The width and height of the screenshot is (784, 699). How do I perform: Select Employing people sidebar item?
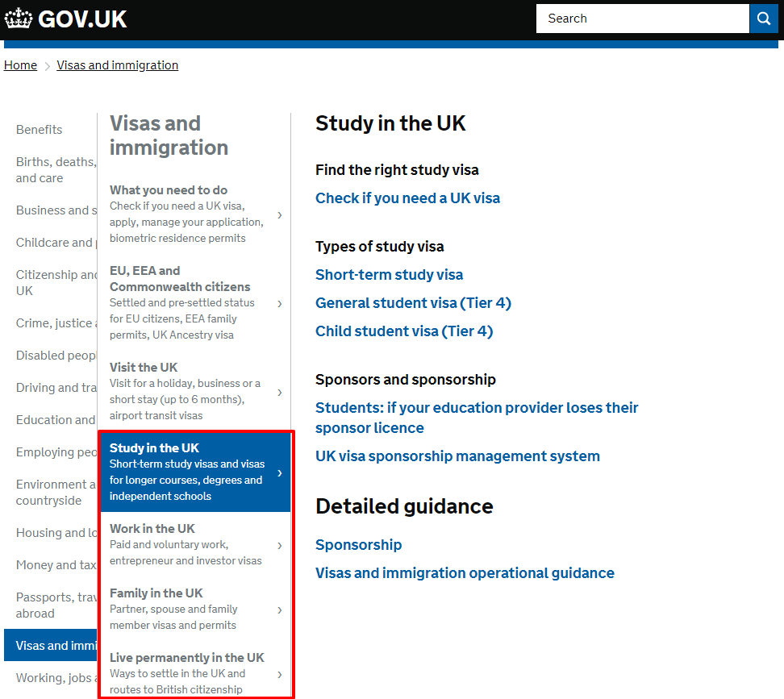tap(56, 452)
